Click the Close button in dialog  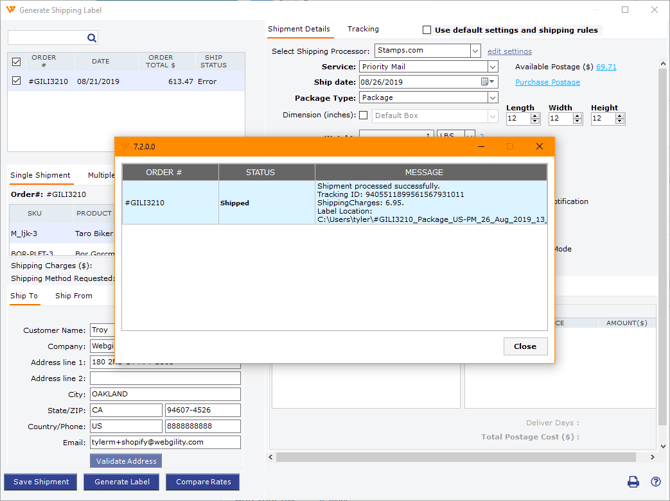(525, 346)
